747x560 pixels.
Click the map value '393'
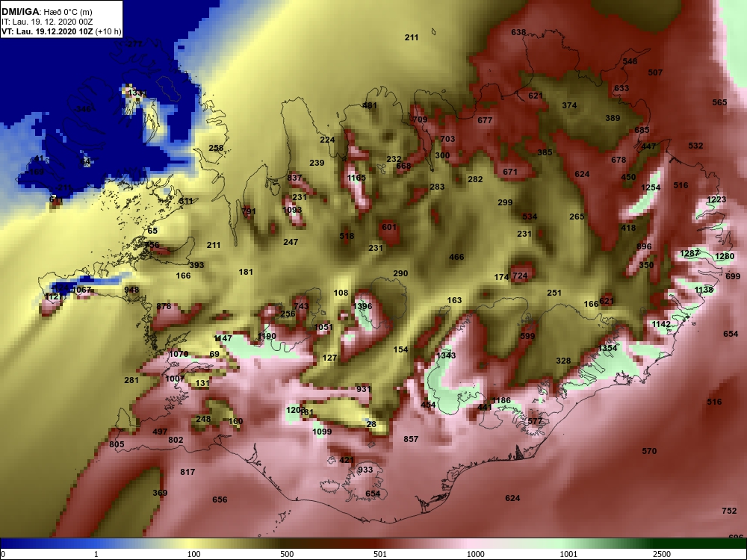pyautogui.click(x=196, y=265)
